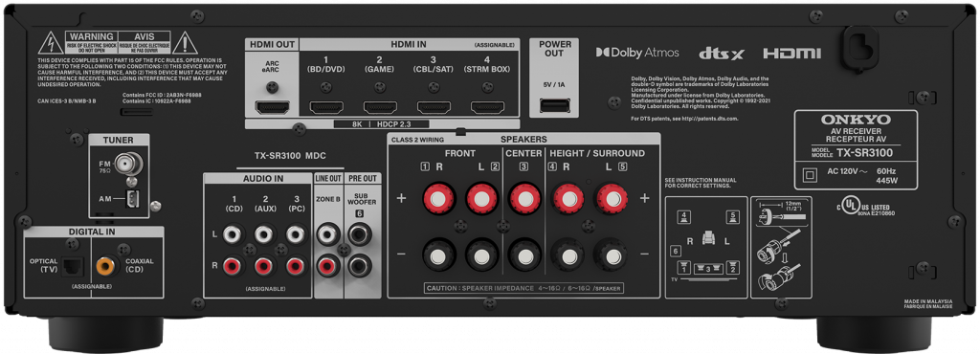Click the Dolby Atmos logo
This screenshot has width=980, height=354.
point(636,53)
